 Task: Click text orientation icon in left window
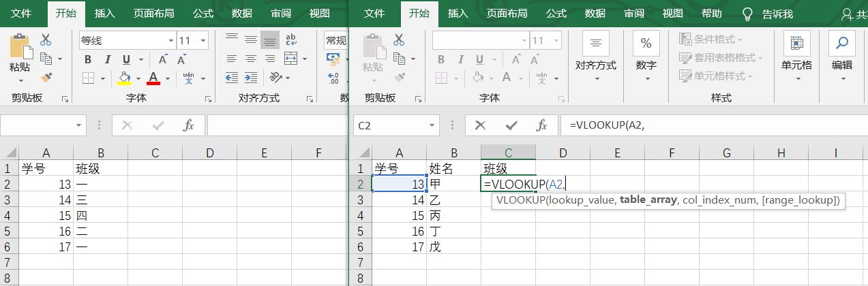pyautogui.click(x=275, y=77)
